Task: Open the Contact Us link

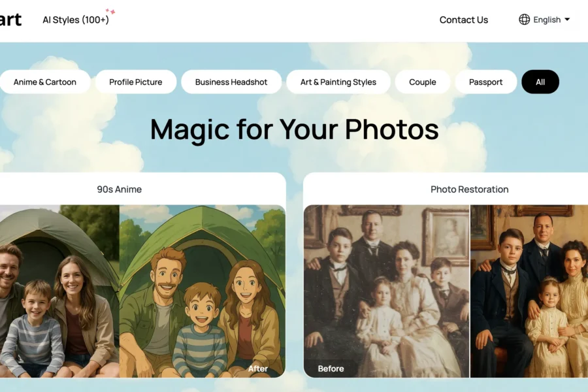Action: 463,20
